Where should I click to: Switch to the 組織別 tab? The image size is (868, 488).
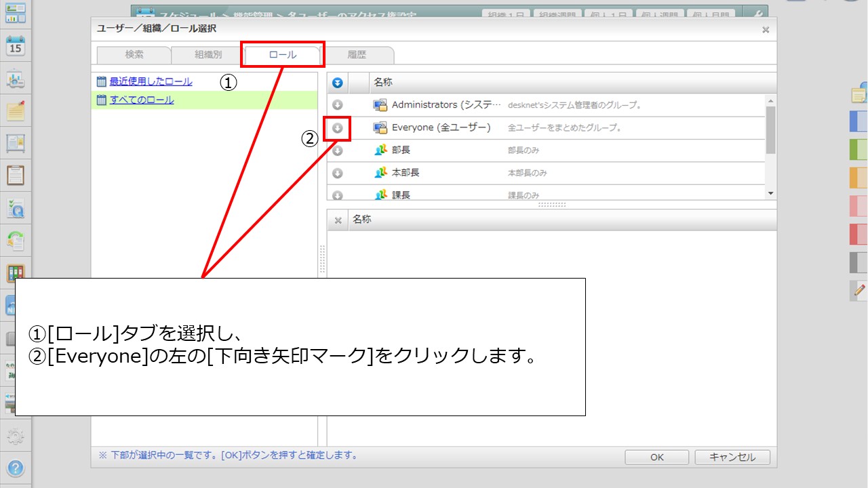[208, 55]
